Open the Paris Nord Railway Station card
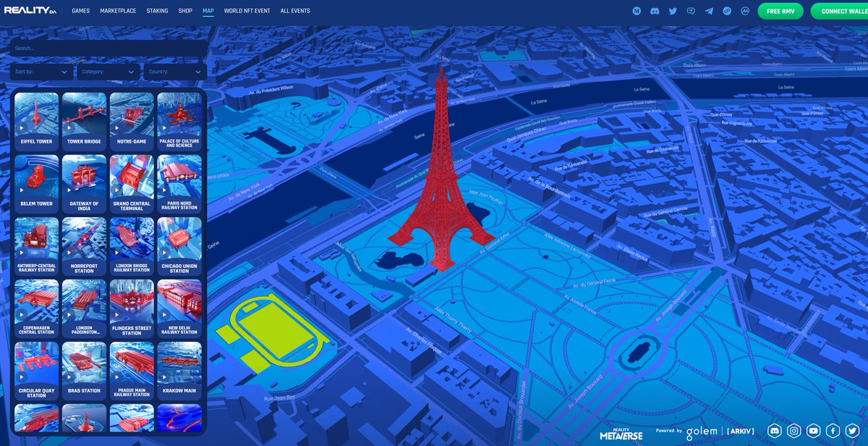The height and width of the screenshot is (446, 868). [x=179, y=182]
